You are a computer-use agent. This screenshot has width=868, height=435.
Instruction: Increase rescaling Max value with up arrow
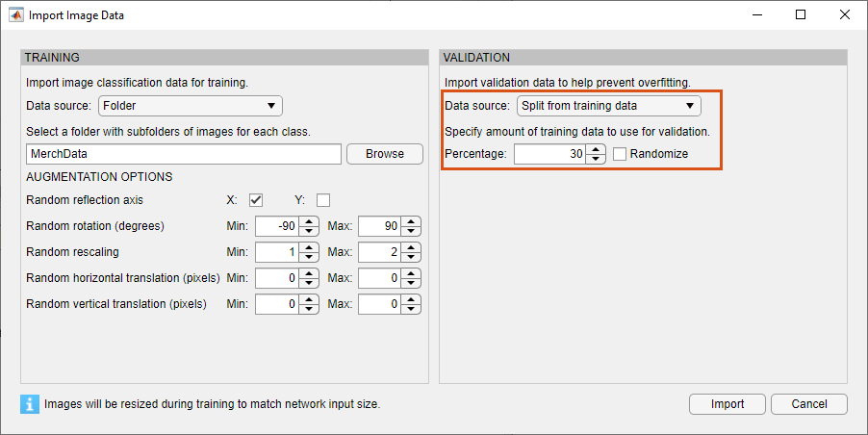pos(412,247)
